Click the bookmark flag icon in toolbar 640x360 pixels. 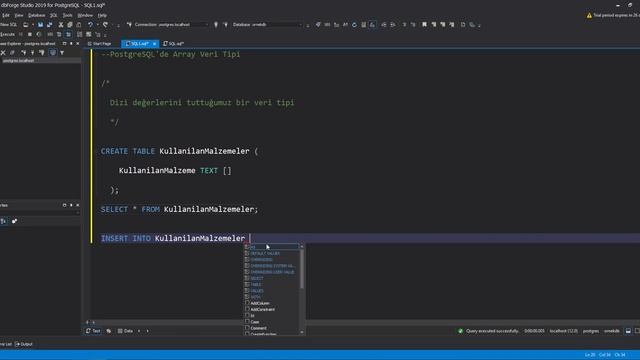(x=424, y=24)
